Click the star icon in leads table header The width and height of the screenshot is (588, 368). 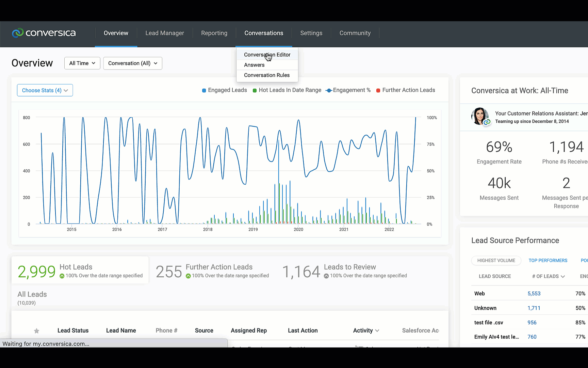[x=37, y=331]
